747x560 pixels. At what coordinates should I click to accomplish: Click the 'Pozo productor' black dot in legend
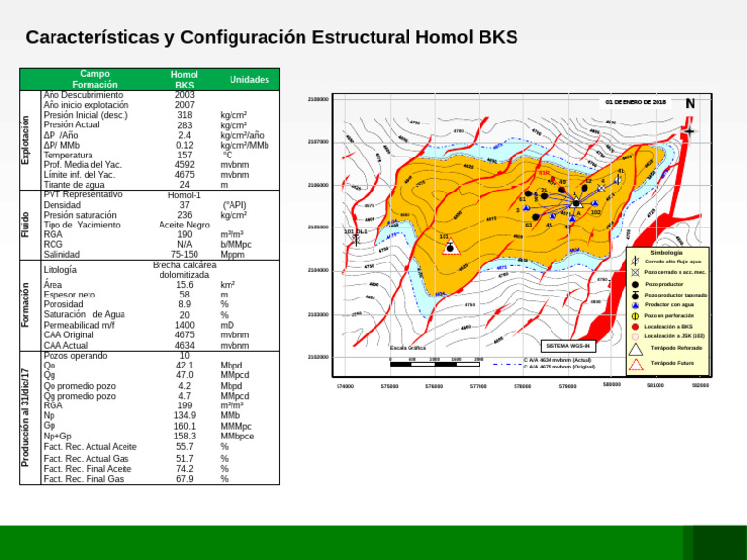pos(635,284)
